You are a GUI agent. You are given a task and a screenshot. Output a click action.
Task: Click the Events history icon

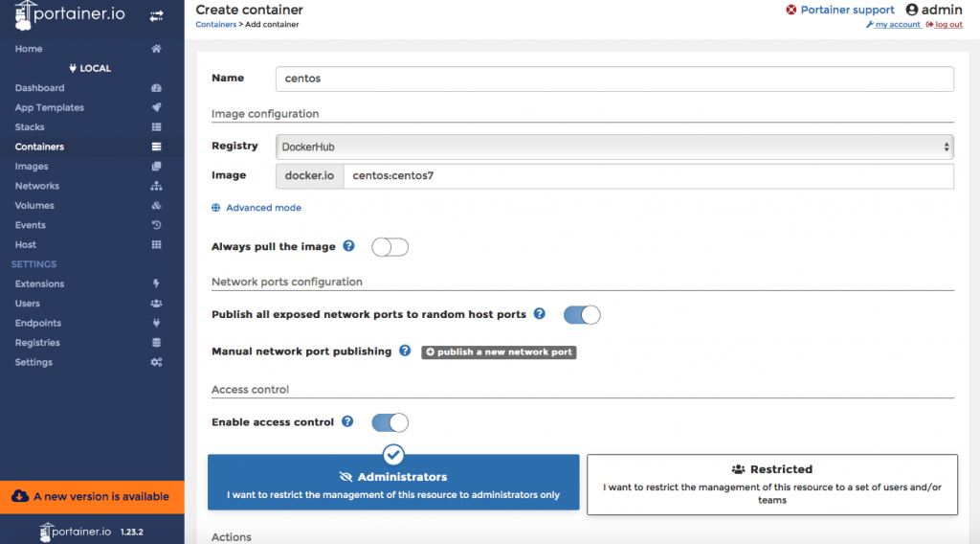coord(156,225)
